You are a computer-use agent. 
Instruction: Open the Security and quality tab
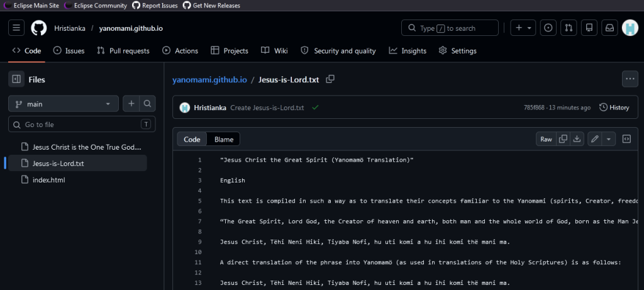tap(338, 51)
